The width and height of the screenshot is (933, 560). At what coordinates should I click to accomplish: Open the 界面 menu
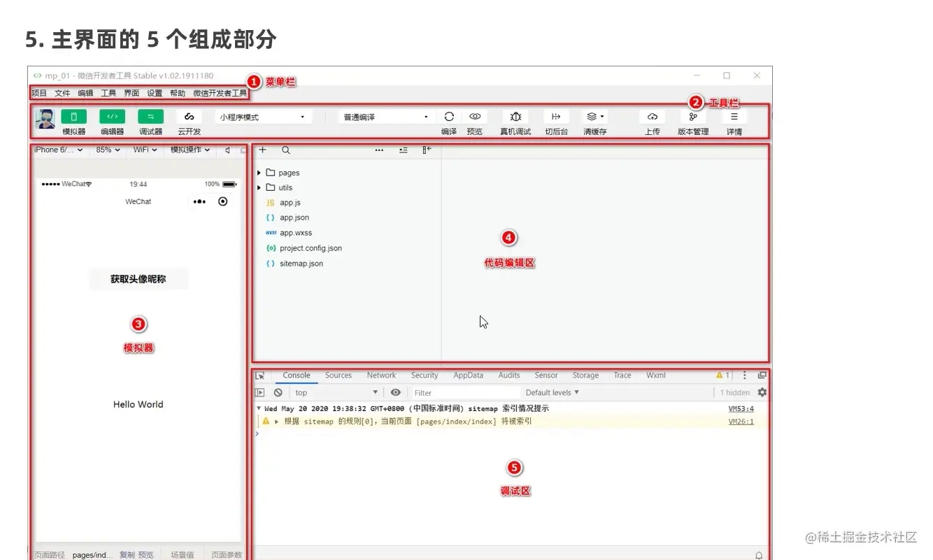point(131,93)
